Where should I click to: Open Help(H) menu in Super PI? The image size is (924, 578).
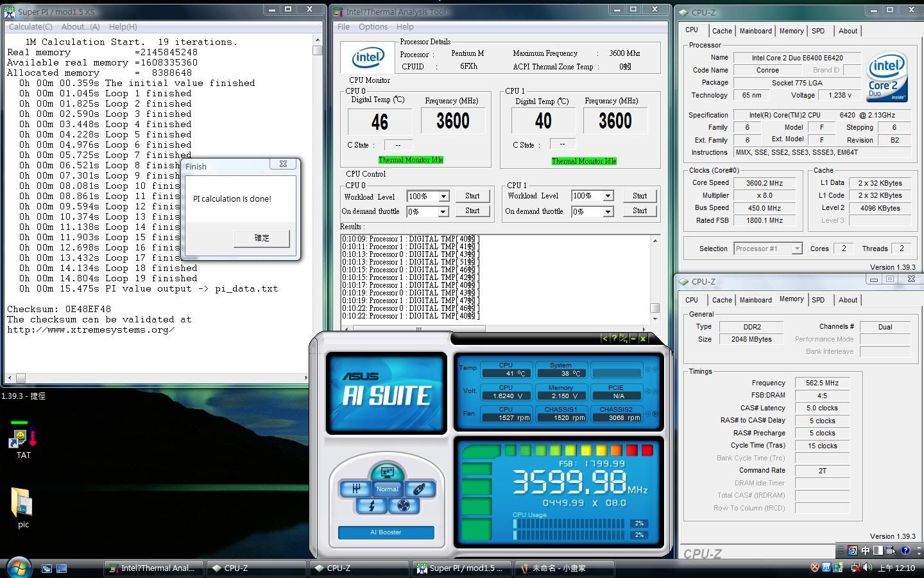[123, 27]
